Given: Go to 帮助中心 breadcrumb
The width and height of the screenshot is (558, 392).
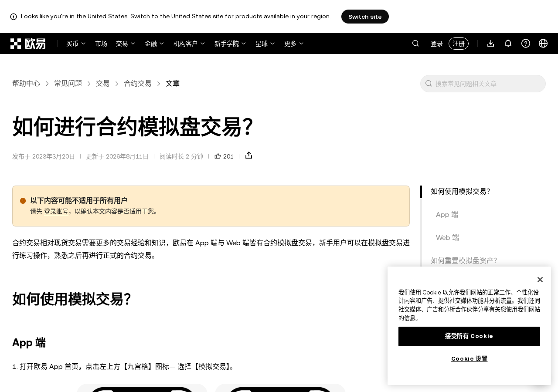Looking at the screenshot, I should [x=26, y=83].
